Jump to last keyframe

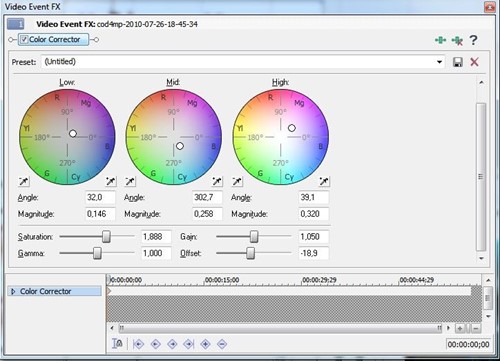tap(189, 344)
